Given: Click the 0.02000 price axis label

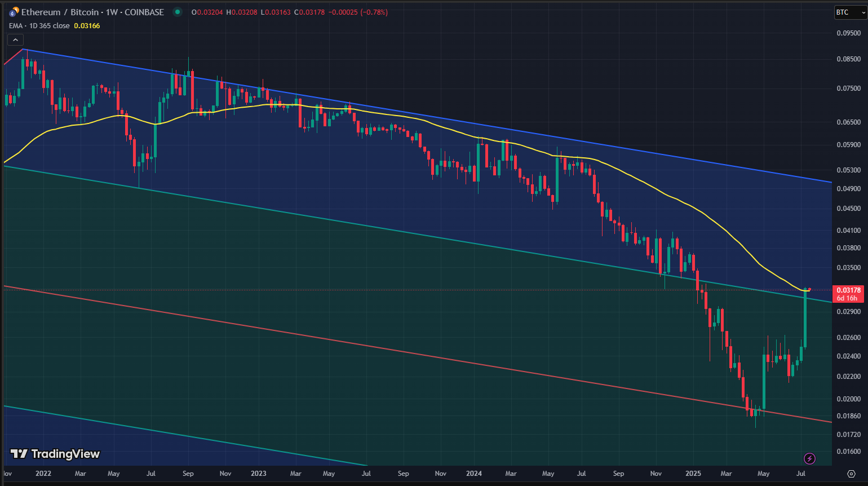Looking at the screenshot, I should (848, 399).
